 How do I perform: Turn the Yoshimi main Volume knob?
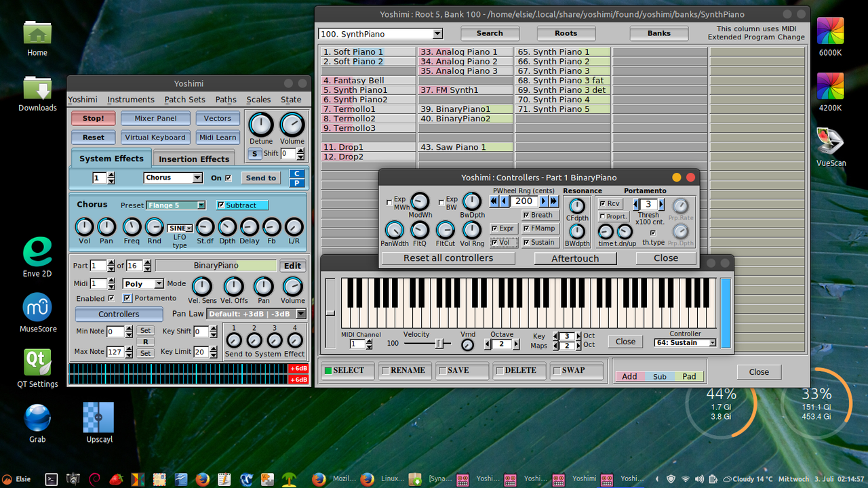click(292, 125)
